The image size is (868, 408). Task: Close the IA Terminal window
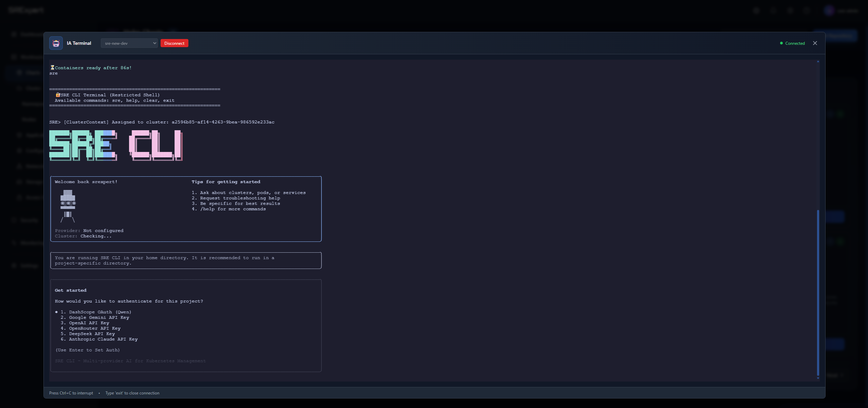[x=815, y=43]
